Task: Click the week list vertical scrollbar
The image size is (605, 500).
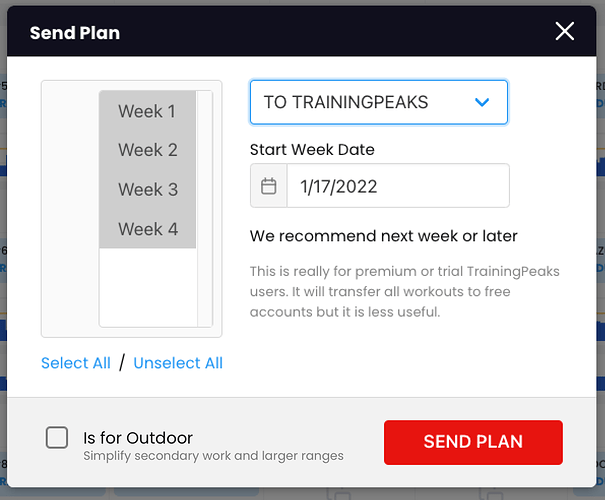Action: pos(204,209)
